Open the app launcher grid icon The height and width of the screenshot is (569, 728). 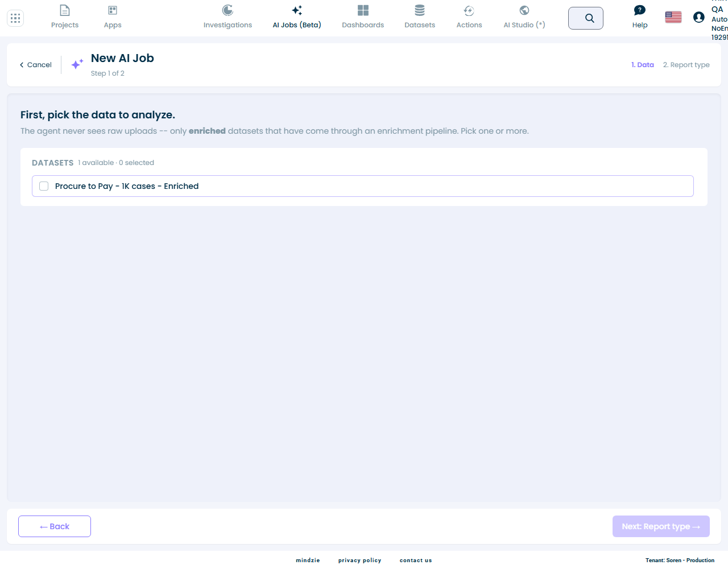coord(15,18)
